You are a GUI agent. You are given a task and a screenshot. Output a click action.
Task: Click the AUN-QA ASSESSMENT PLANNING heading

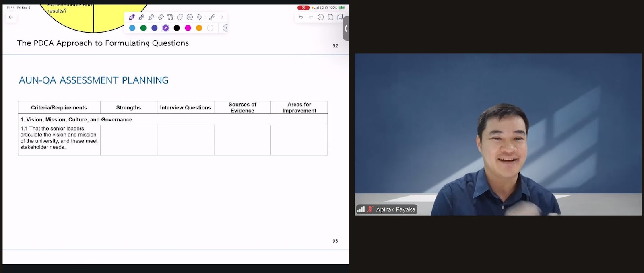(93, 80)
